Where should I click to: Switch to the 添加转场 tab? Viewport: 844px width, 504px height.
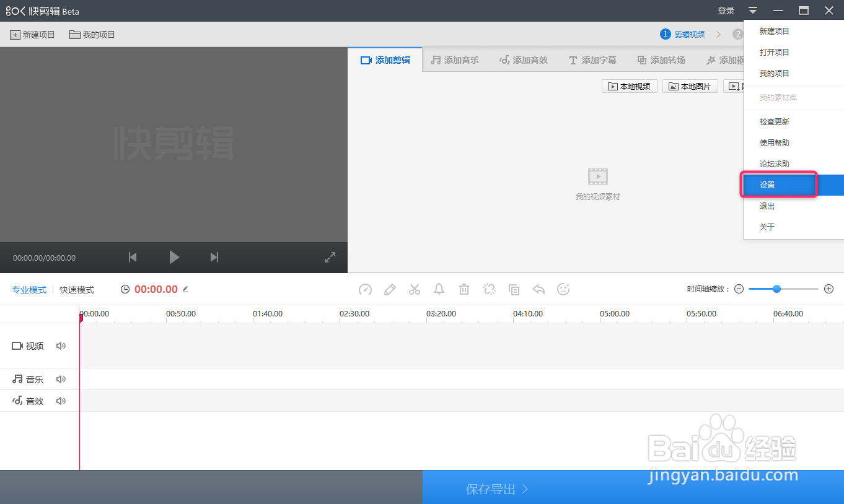661,60
